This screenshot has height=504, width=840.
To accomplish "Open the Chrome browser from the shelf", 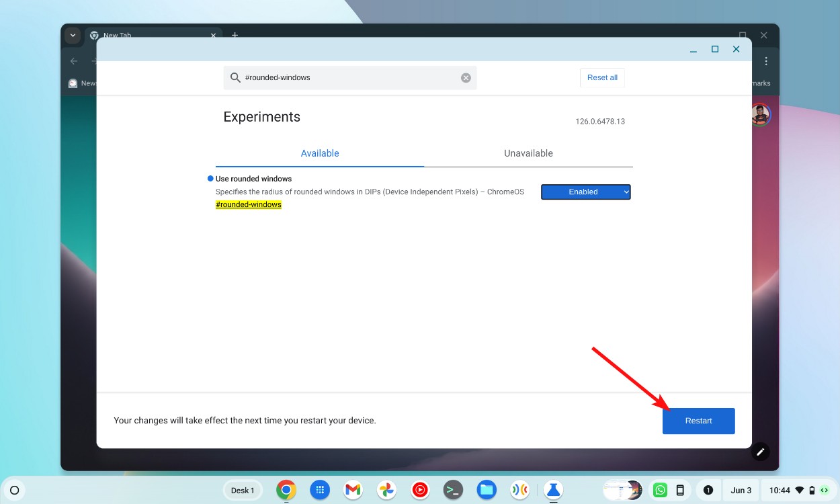I will (286, 490).
